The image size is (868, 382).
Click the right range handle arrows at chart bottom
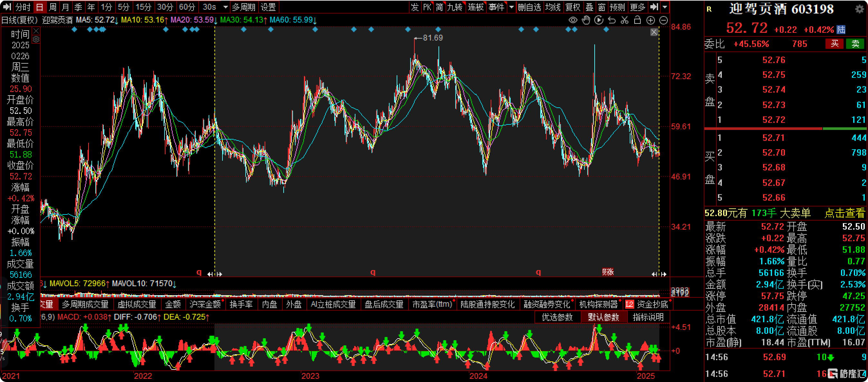[x=659, y=274]
